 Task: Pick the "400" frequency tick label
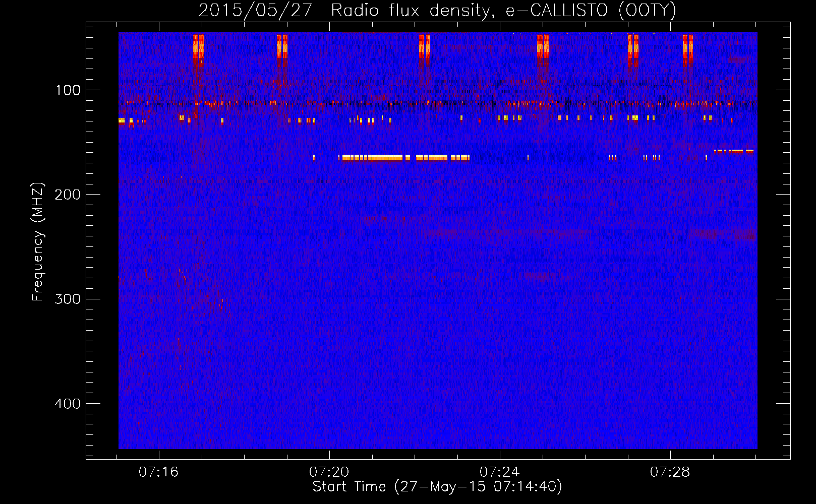[x=68, y=404]
